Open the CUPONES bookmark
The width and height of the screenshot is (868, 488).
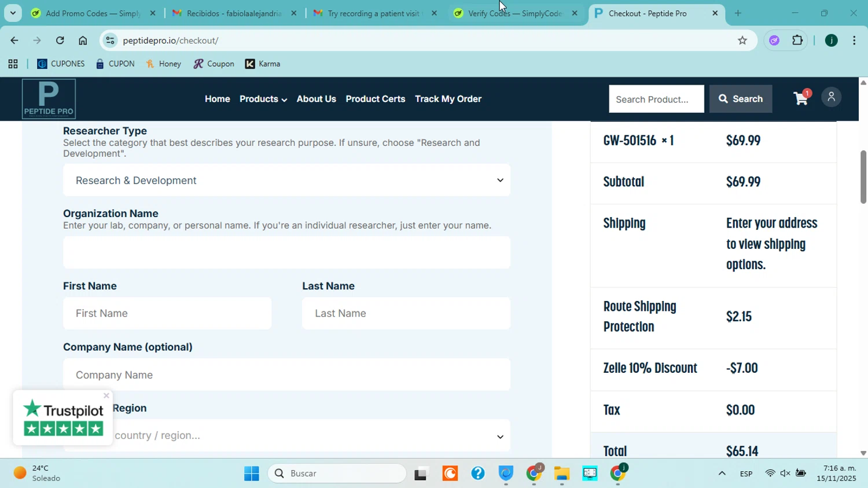pos(61,64)
